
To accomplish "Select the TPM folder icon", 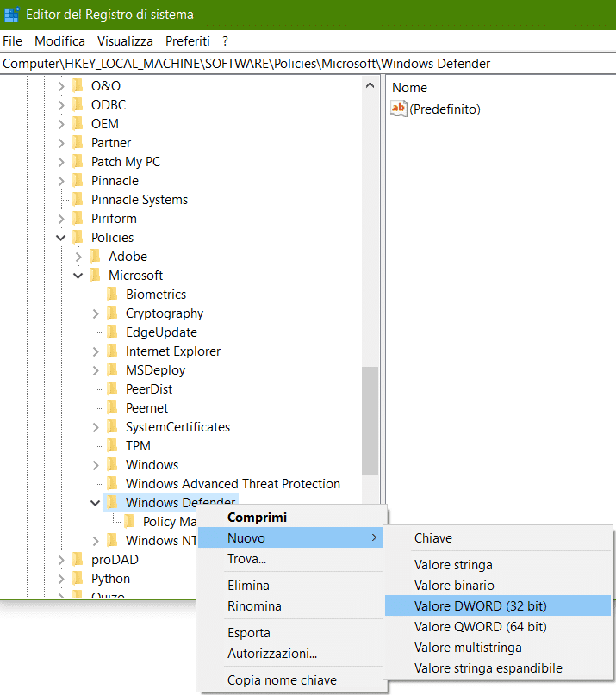I will [x=112, y=446].
